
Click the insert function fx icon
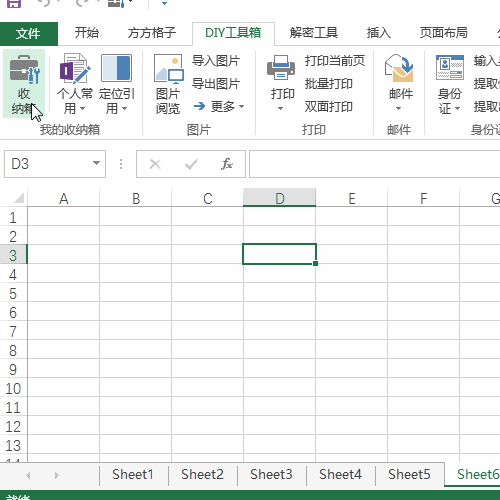click(227, 164)
